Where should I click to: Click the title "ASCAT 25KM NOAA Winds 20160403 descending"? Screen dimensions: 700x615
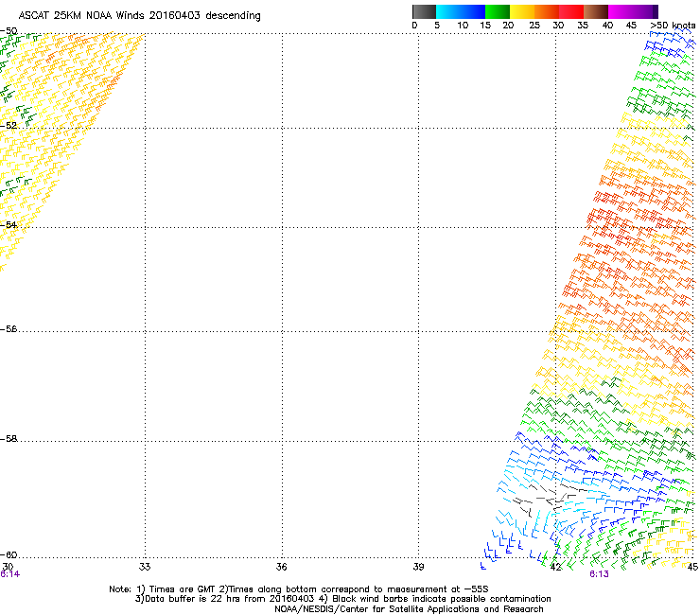pos(139,16)
